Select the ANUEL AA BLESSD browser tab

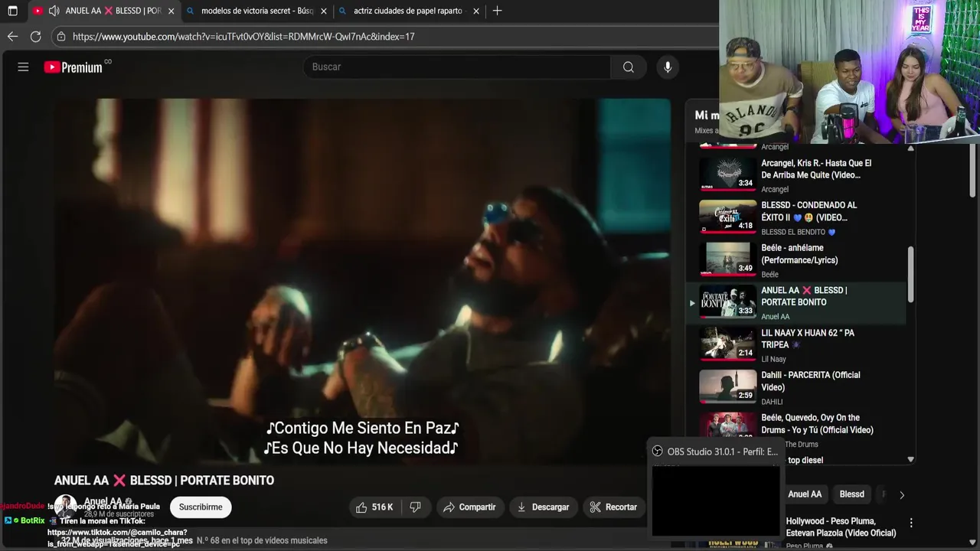tap(105, 11)
